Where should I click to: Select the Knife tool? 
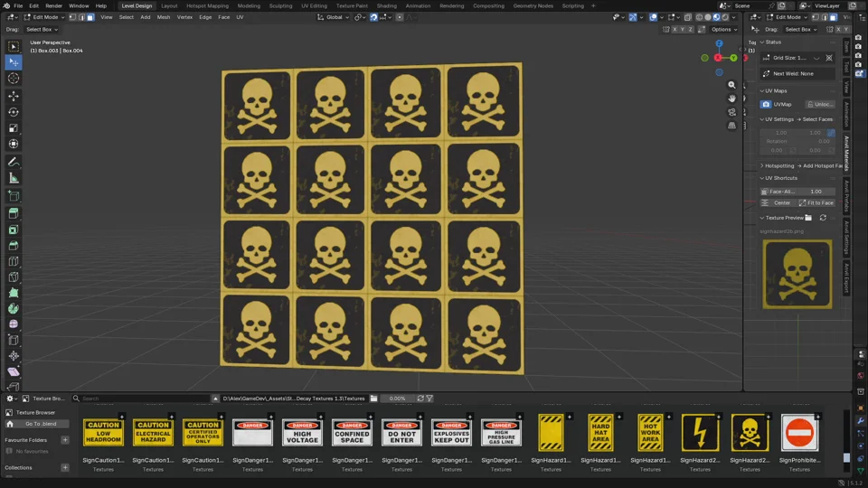14,277
